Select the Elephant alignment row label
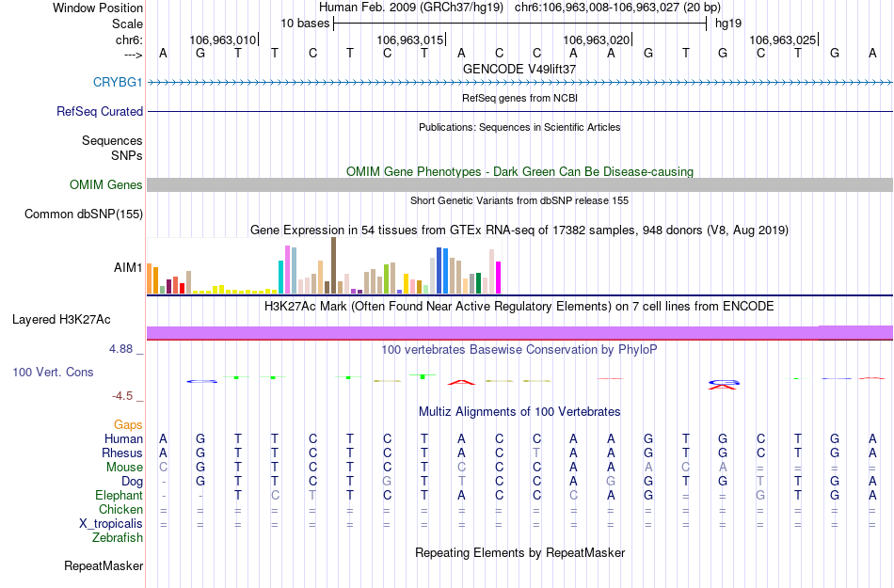The height and width of the screenshot is (588, 894). coord(120,495)
